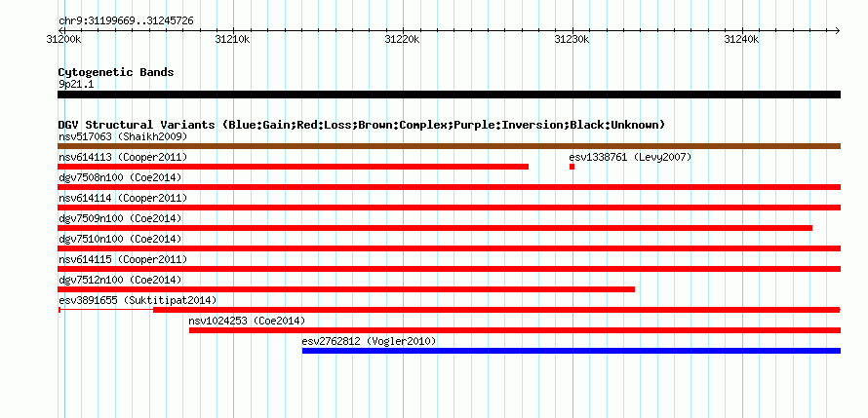Open the nsv1024253 (Coe2014) label
The image size is (868, 418).
tap(247, 321)
